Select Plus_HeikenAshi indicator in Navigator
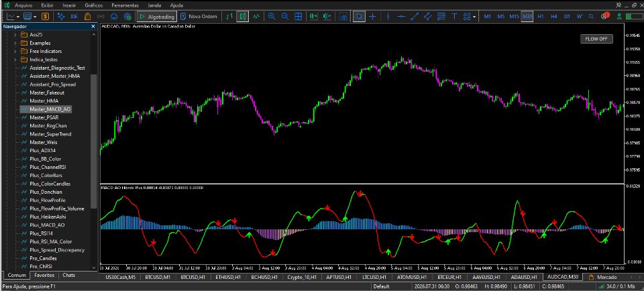This screenshot has width=644, height=291. [48, 217]
